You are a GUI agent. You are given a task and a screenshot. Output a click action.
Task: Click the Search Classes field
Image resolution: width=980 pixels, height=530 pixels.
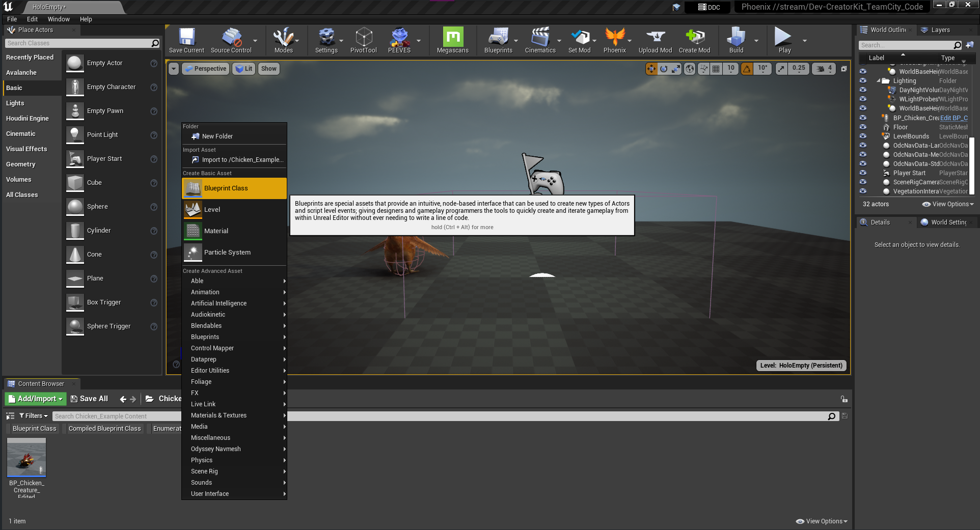83,43
